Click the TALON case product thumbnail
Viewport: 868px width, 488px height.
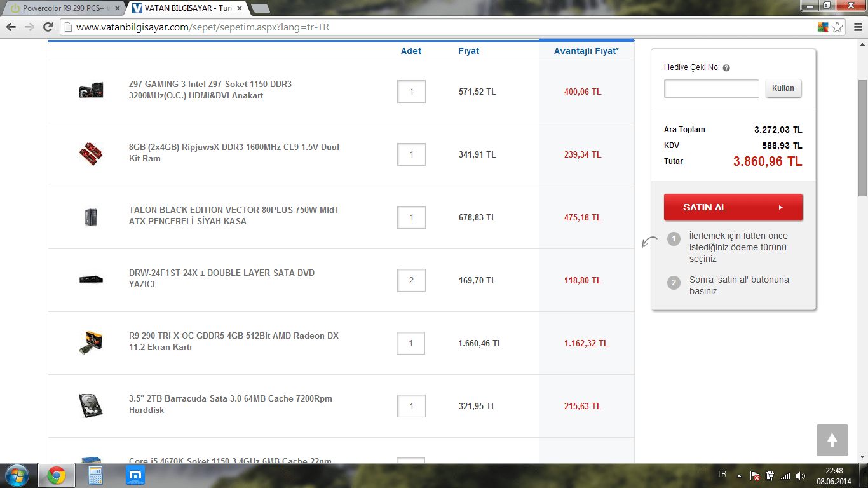(x=91, y=217)
